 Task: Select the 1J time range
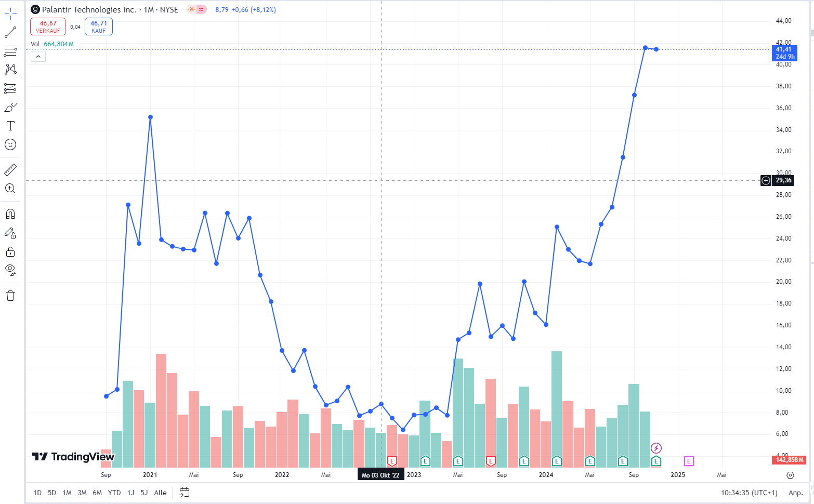[130, 493]
